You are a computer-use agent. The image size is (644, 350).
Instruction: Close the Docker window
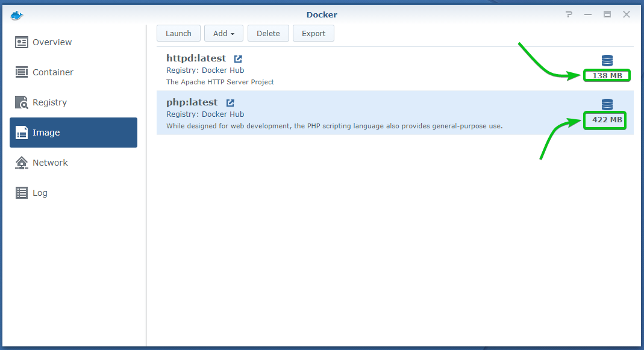click(627, 15)
